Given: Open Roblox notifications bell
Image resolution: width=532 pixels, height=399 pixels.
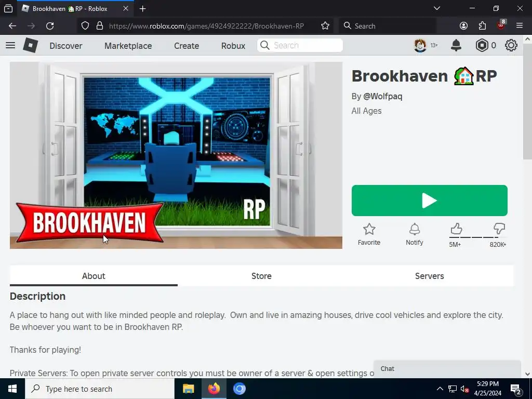Looking at the screenshot, I should [x=456, y=45].
